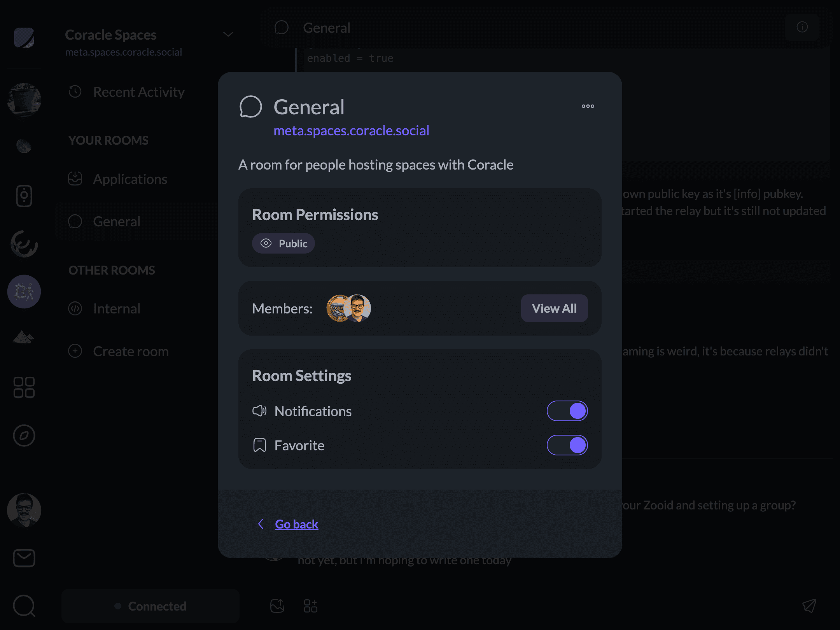This screenshot has width=840, height=630.
Task: Open the Internal room
Action: tap(117, 309)
